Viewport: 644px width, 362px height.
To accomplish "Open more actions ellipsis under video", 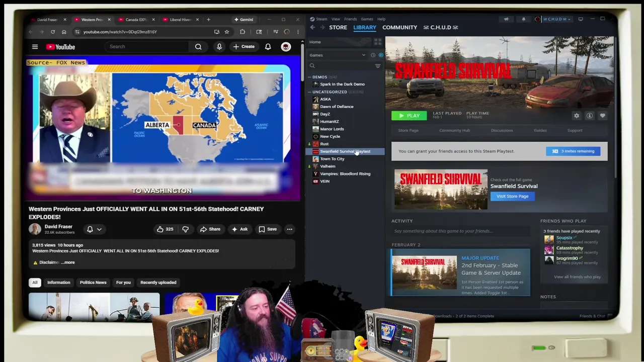I will tap(289, 229).
